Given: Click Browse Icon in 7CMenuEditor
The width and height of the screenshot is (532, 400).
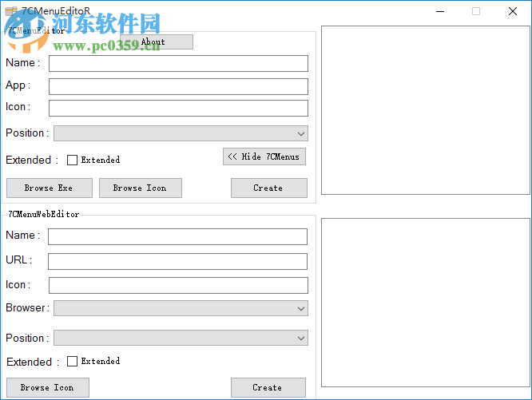Looking at the screenshot, I should [141, 188].
